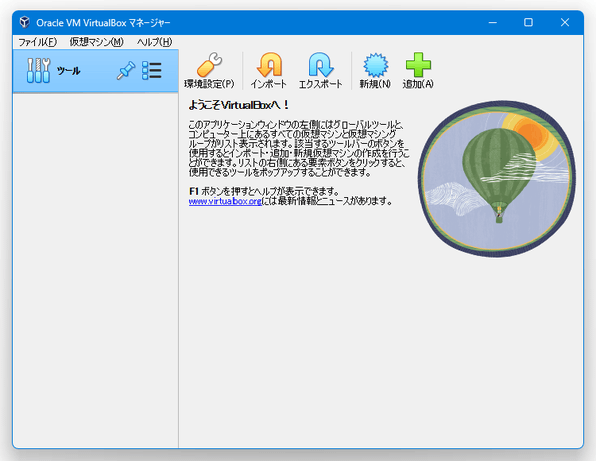Viewport: 596px width, 461px height.
Task: Click the Export (エクスポート) appliance icon
Action: pyautogui.click(x=321, y=65)
